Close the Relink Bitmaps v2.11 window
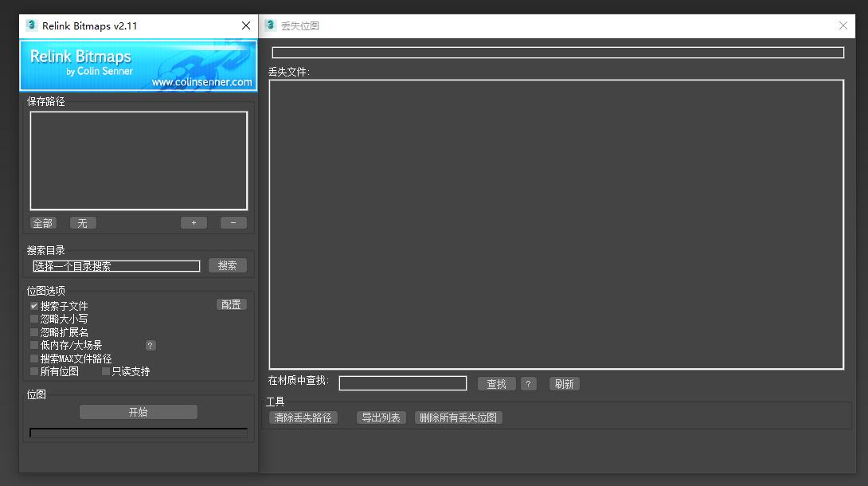 [246, 25]
